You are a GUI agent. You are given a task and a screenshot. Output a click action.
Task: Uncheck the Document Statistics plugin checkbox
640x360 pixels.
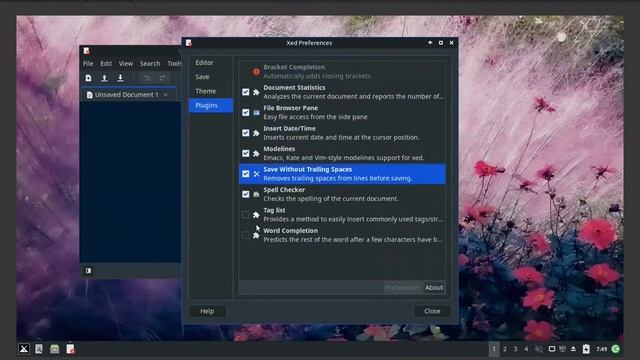coord(245,92)
